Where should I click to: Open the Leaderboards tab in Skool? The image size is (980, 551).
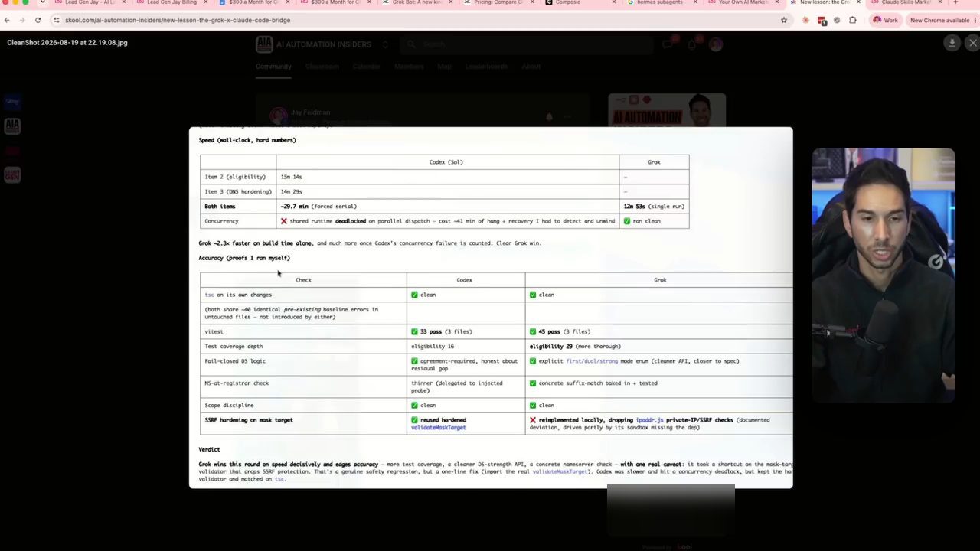point(486,67)
